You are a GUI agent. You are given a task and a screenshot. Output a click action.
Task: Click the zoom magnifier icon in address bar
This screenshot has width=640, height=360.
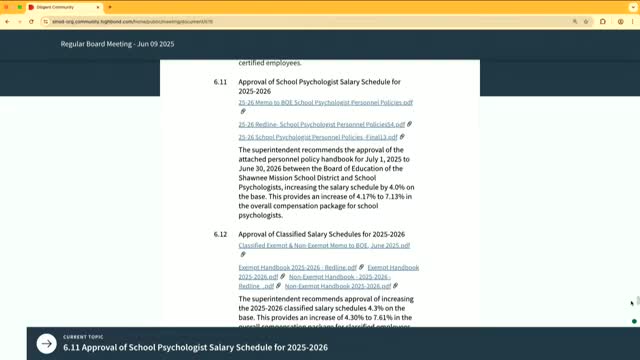[575, 22]
